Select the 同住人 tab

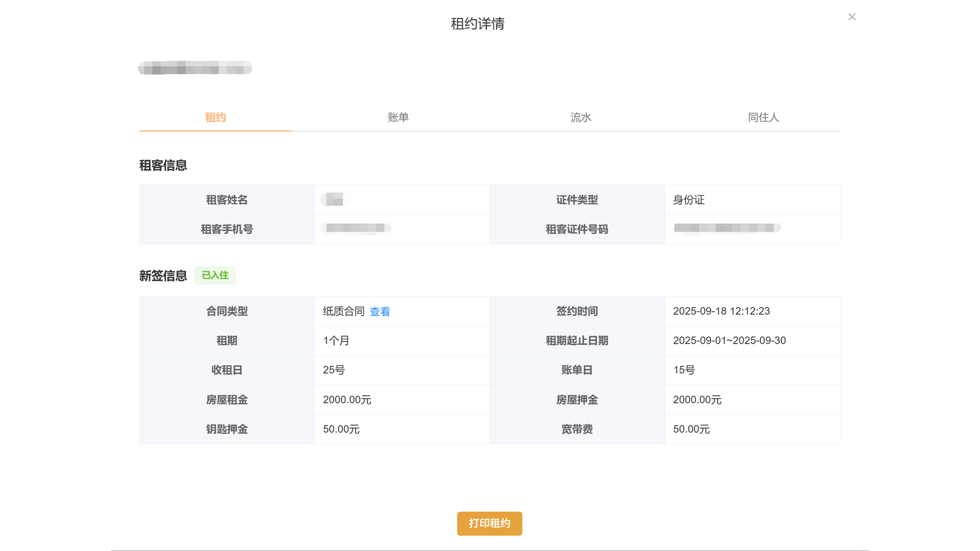coord(763,117)
